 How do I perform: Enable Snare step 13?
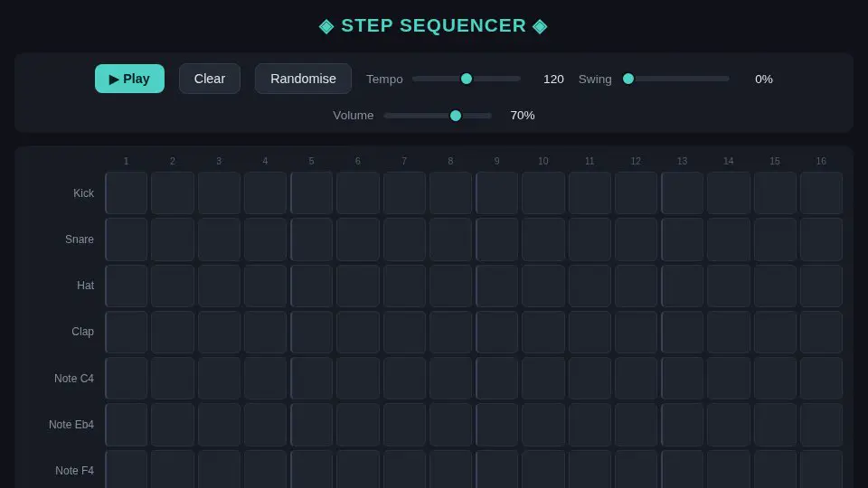(x=682, y=239)
